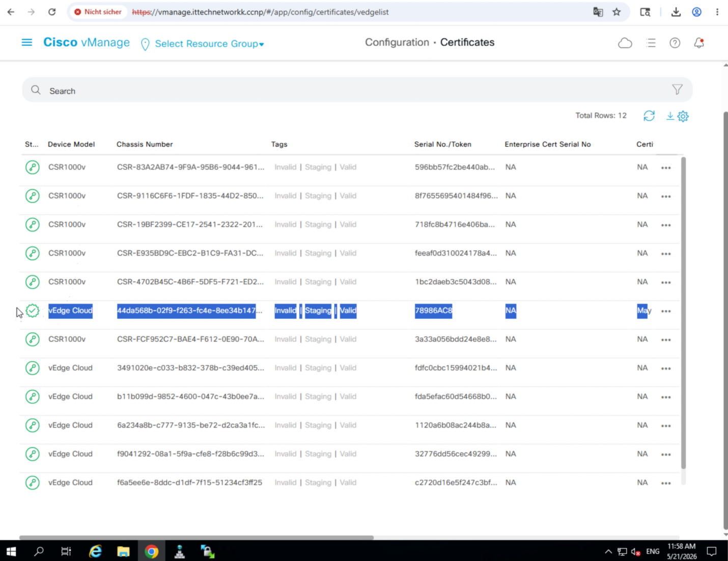This screenshot has height=561, width=728.
Task: Open the browser translate page icon
Action: pyautogui.click(x=598, y=12)
